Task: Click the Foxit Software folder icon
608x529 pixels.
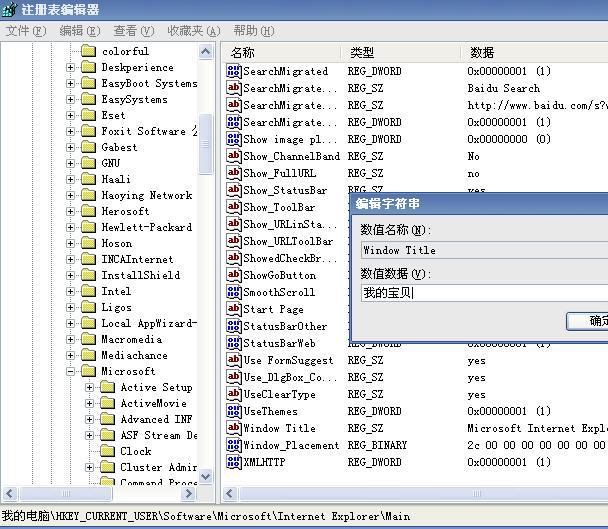Action: click(x=88, y=131)
